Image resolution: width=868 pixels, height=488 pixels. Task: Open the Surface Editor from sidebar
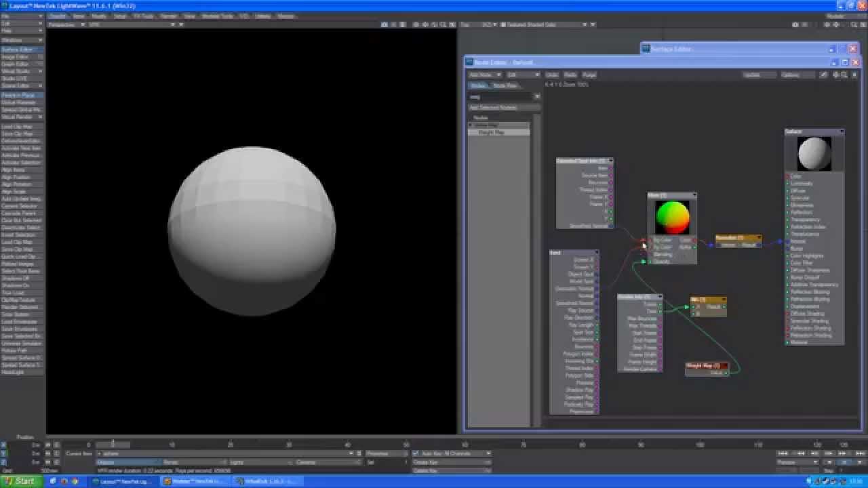[x=22, y=49]
